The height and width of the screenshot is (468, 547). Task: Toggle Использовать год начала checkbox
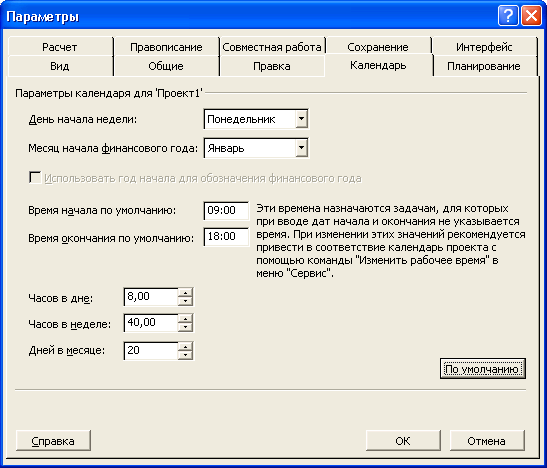click(x=35, y=178)
